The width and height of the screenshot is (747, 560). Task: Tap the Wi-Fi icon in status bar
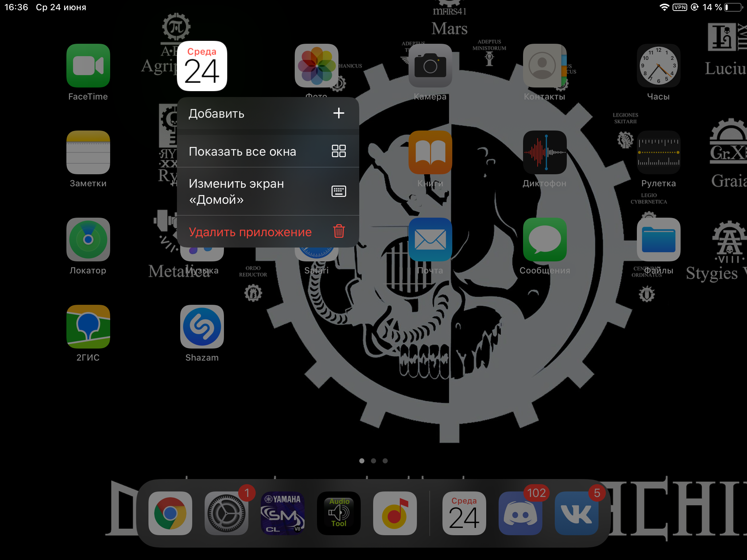[664, 7]
